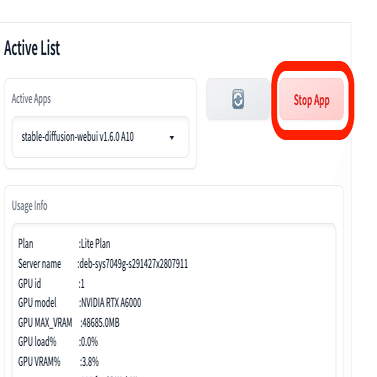Select the NVIDIA RTX A6000 value
The width and height of the screenshot is (377, 377).
111,303
